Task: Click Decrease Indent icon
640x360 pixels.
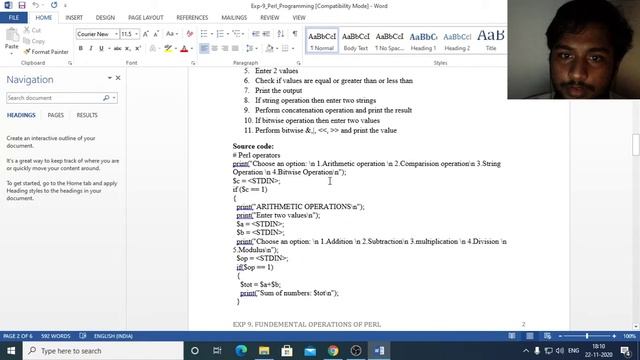Action: (256, 34)
